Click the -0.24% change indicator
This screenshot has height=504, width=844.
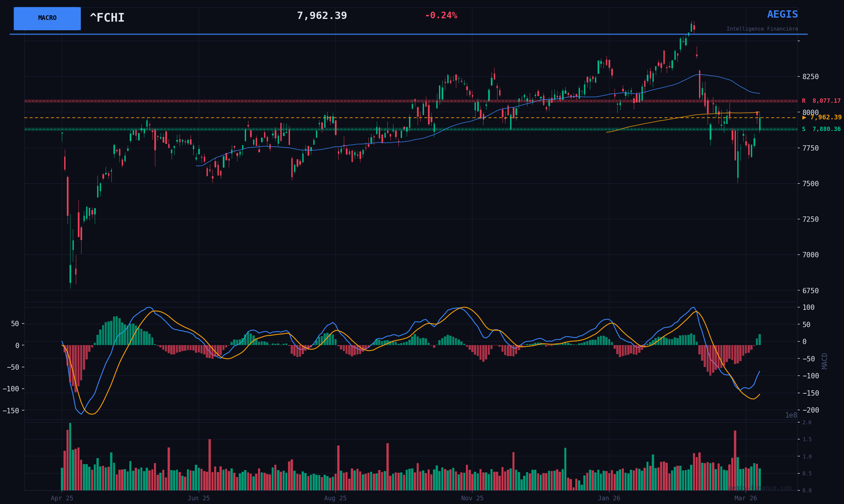click(441, 16)
